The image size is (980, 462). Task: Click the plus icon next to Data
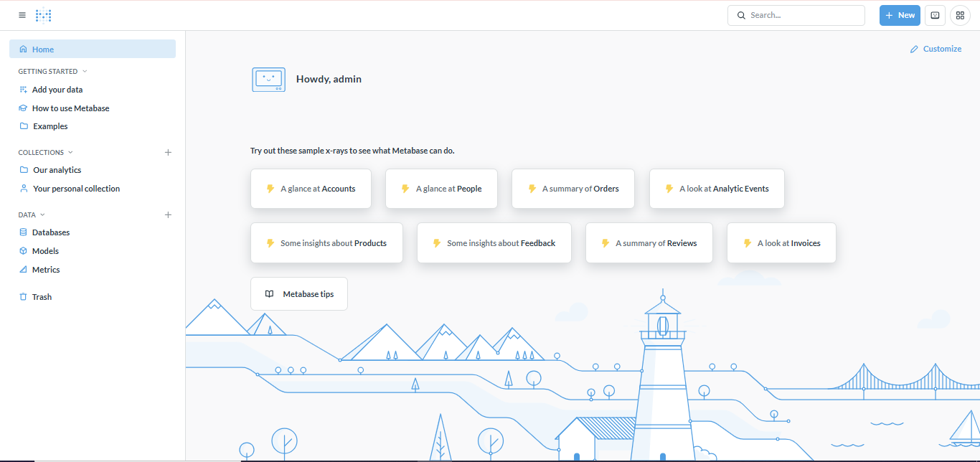tap(168, 214)
